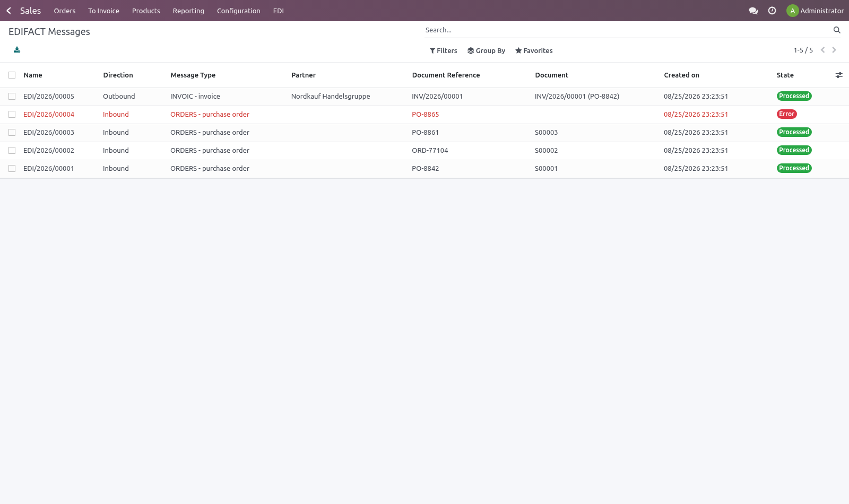Open the Favorites dropdown

point(534,51)
